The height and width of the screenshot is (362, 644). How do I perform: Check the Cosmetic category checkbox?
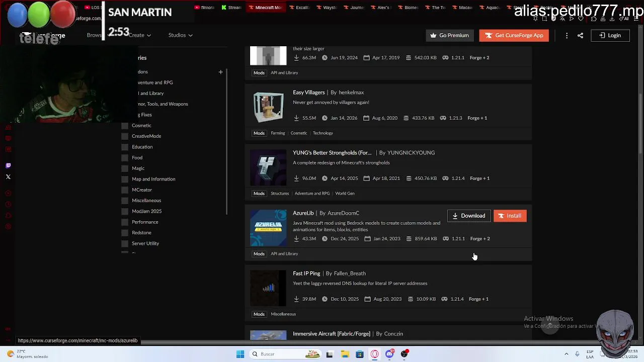coord(125,125)
